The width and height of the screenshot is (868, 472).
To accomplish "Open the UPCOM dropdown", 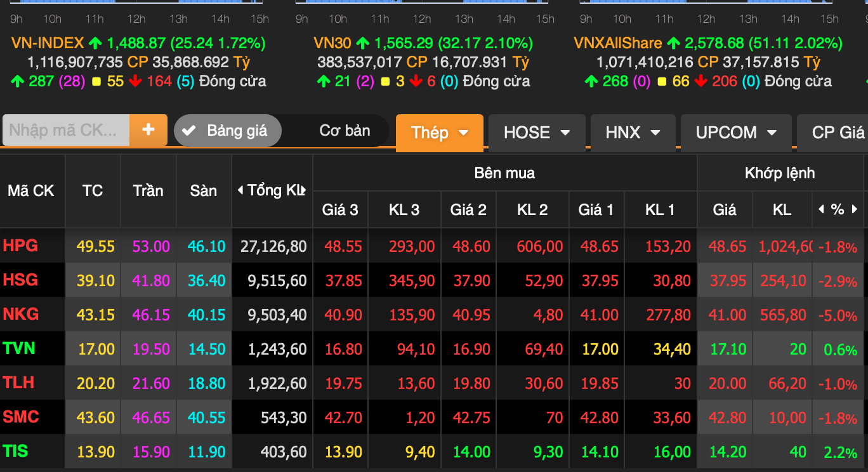I will click(x=736, y=133).
